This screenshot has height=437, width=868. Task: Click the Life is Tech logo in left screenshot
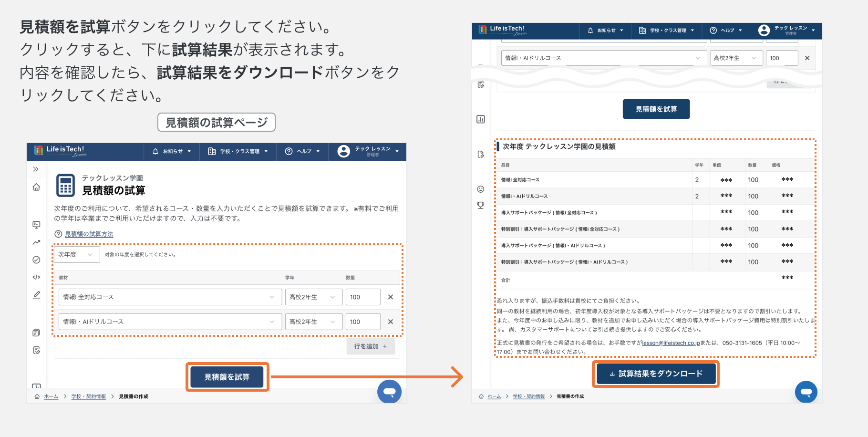pyautogui.click(x=60, y=151)
